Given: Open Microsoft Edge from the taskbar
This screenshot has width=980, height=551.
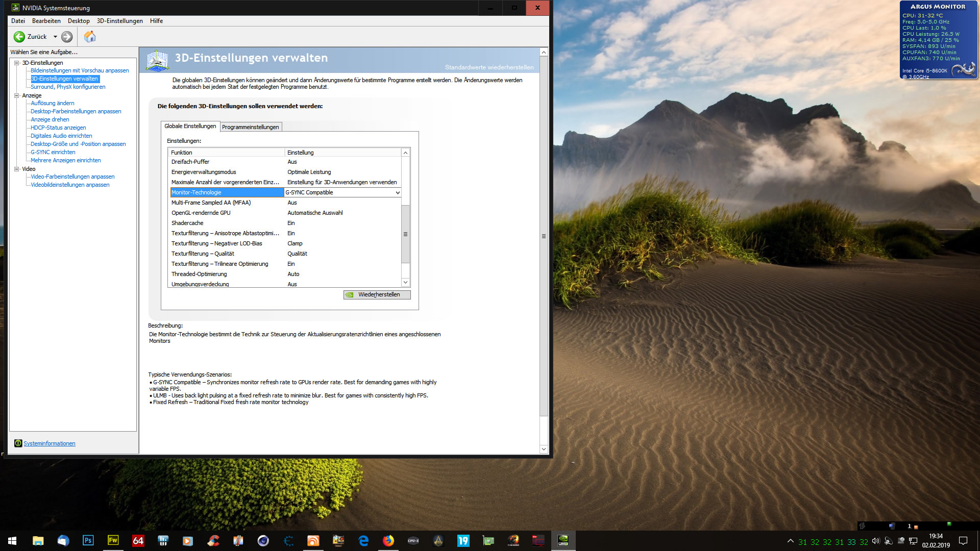Looking at the screenshot, I should pyautogui.click(x=363, y=540).
